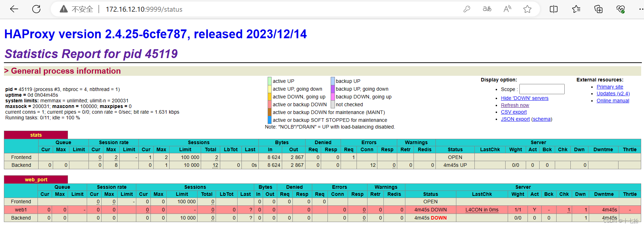The image size is (644, 227).
Task: Open the not-secure warning indicator
Action: (76, 9)
